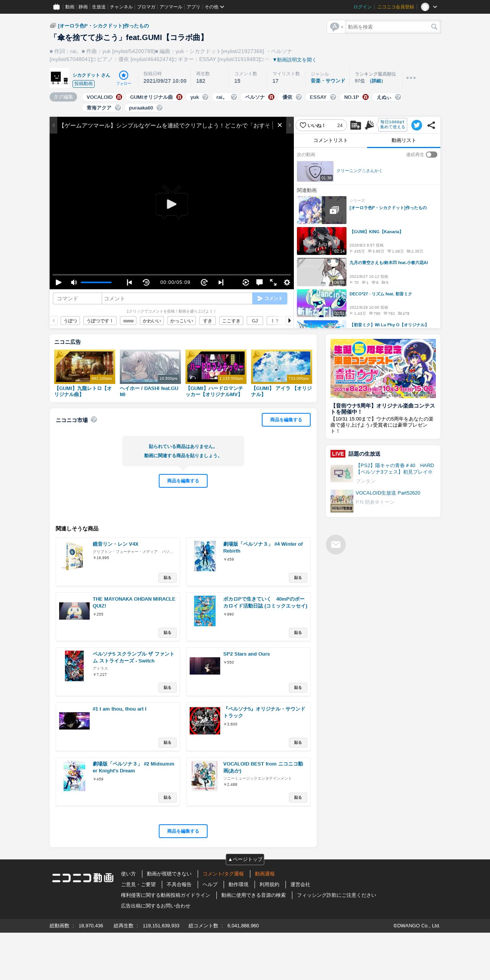The image size is (490, 980).
Task: Toggle 連続再生 continuous playback switch
Action: pyautogui.click(x=432, y=155)
